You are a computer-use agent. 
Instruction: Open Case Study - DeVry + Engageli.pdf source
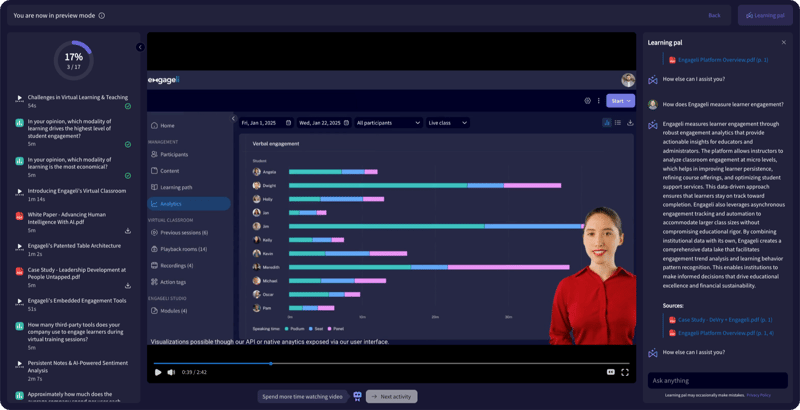724,320
